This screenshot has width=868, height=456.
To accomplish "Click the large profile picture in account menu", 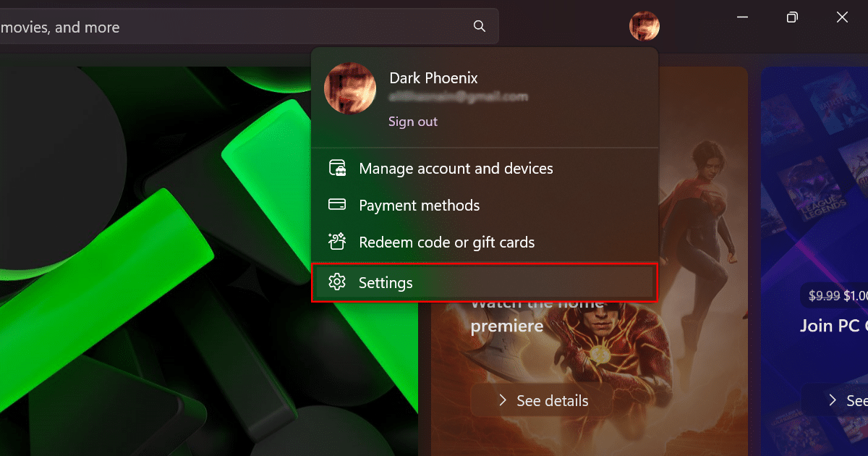I will point(350,88).
